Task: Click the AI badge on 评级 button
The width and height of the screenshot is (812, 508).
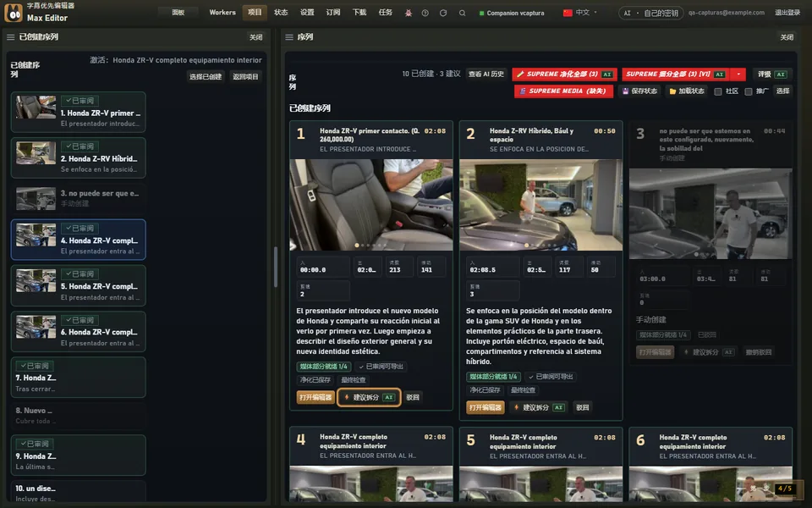Action: pyautogui.click(x=781, y=75)
